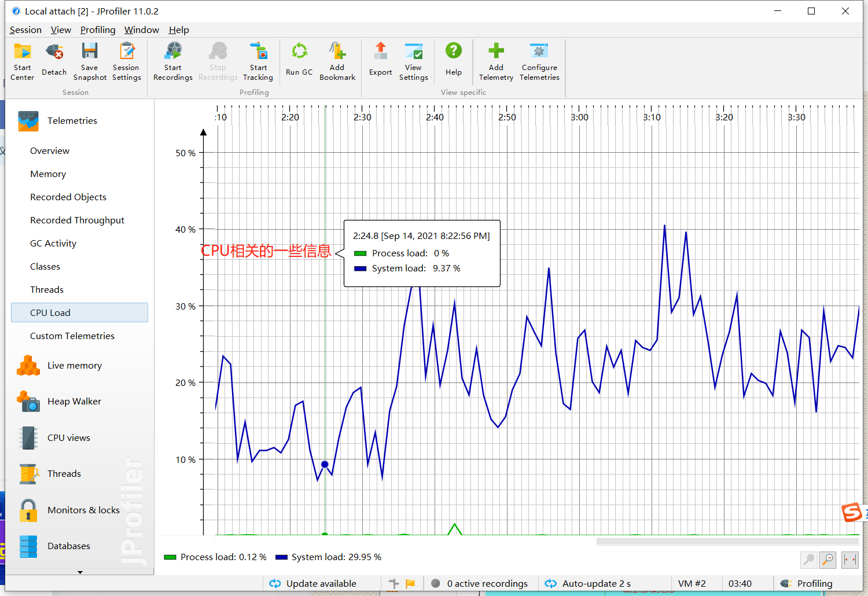
Task: Click the green Process load legend swatch
Action: 169,557
